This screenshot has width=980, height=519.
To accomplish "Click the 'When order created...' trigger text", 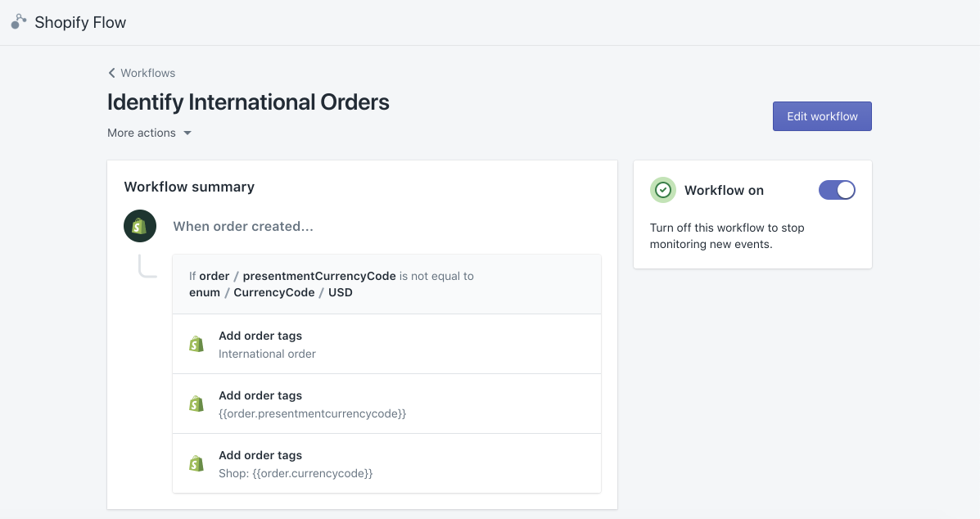I will (x=243, y=226).
